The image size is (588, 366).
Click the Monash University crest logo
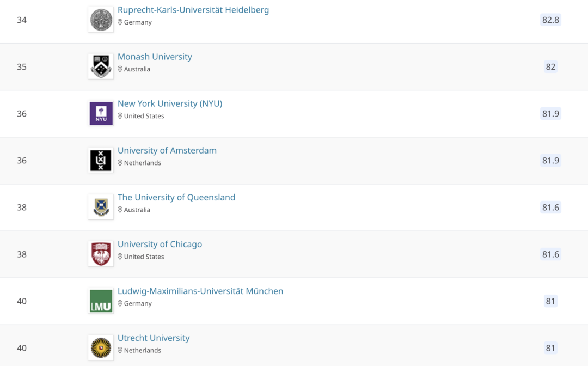click(101, 66)
